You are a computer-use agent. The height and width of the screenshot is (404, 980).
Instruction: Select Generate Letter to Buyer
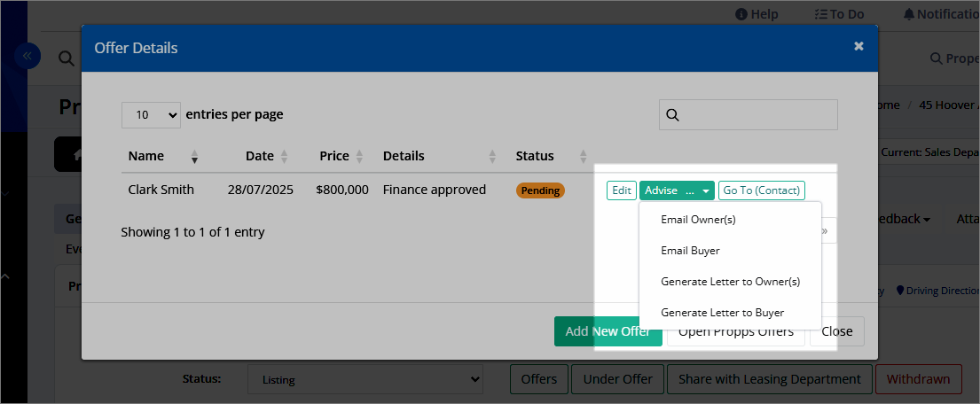[x=722, y=312]
